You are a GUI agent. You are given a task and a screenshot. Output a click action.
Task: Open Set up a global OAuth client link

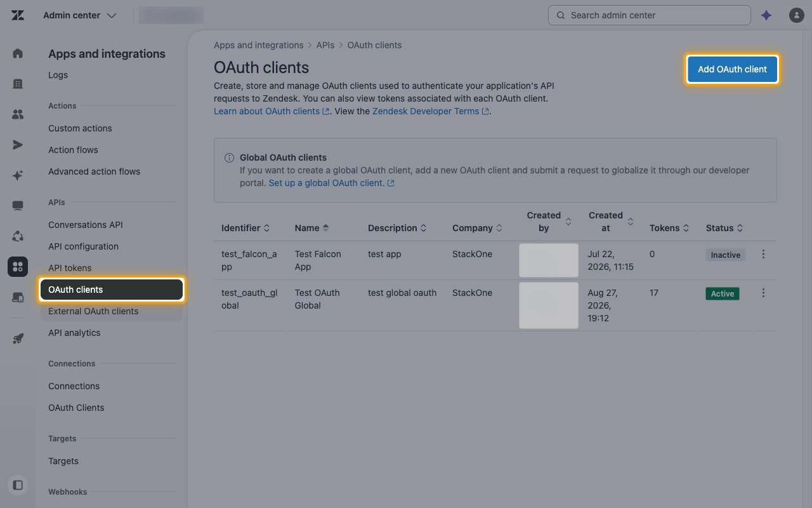tap(331, 183)
